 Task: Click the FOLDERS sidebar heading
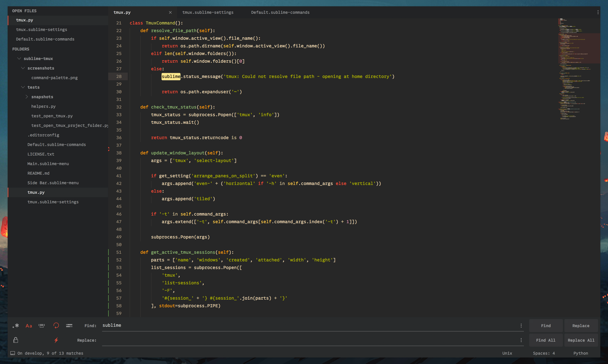tap(21, 49)
